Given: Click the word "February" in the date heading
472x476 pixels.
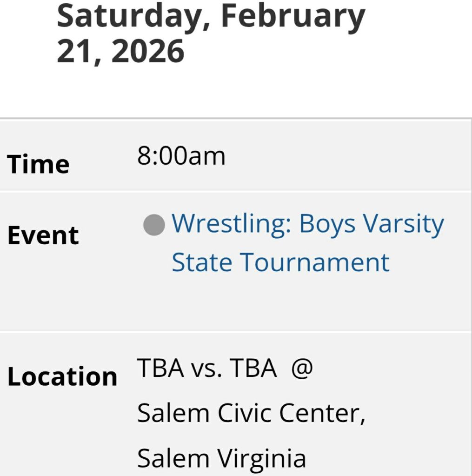Looking at the screenshot, I should point(293,16).
